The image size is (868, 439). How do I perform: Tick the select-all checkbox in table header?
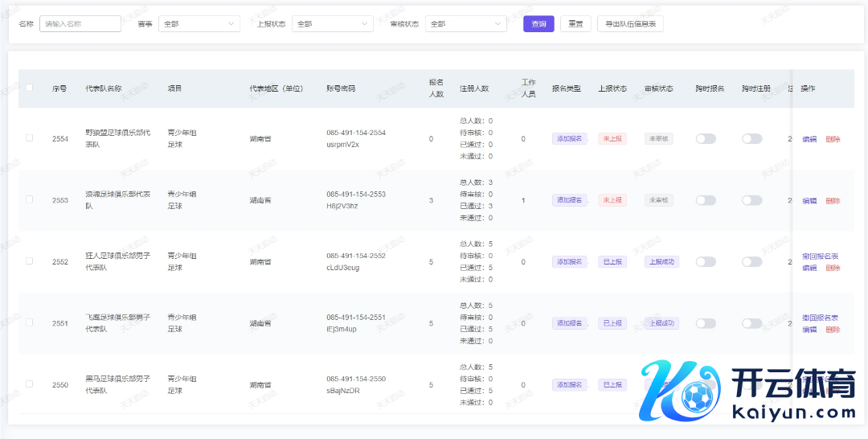coord(30,88)
